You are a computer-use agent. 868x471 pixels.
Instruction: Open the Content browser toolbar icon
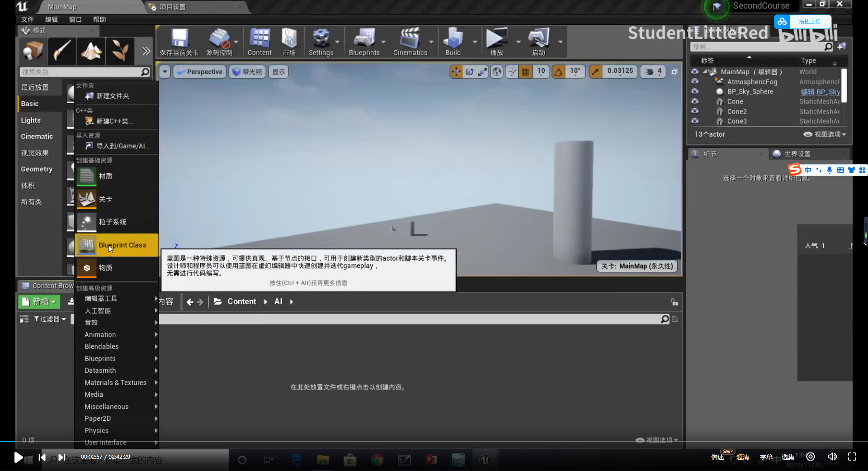coord(259,42)
